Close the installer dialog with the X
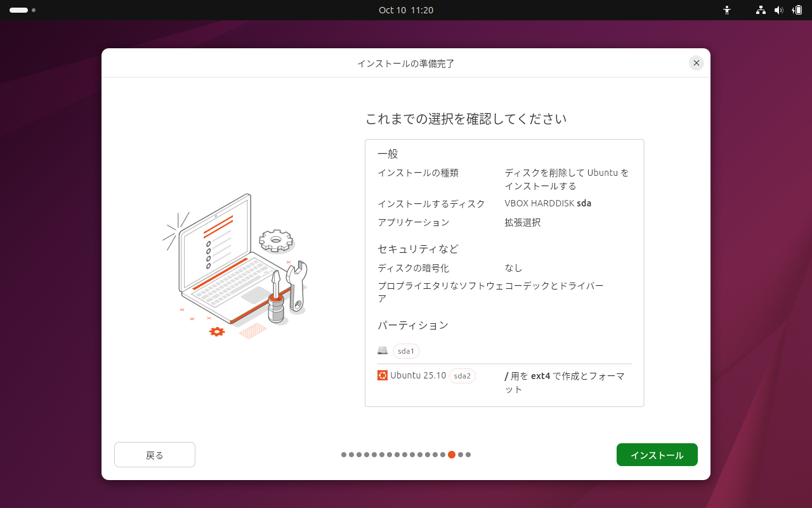Image resolution: width=812 pixels, height=508 pixels. point(696,63)
